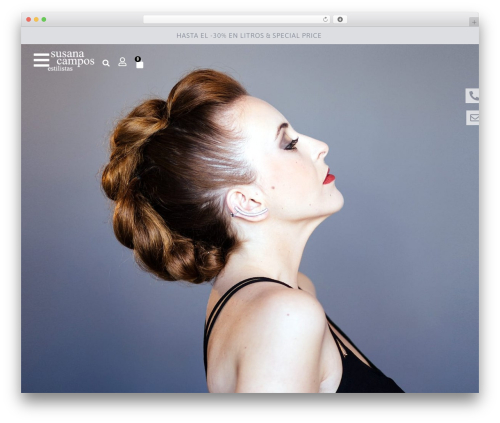This screenshot has height=423, width=500.
Task: Open the shopping bag cart icon
Action: pyautogui.click(x=139, y=62)
